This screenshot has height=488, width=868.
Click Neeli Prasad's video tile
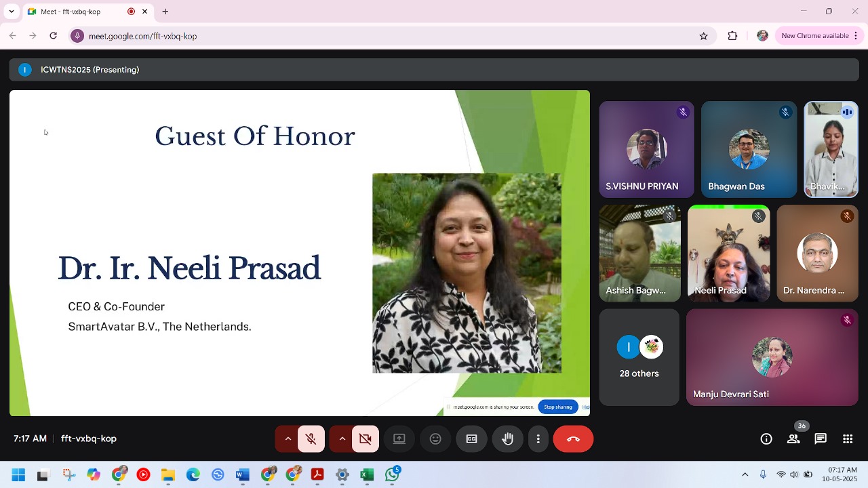[x=728, y=253]
